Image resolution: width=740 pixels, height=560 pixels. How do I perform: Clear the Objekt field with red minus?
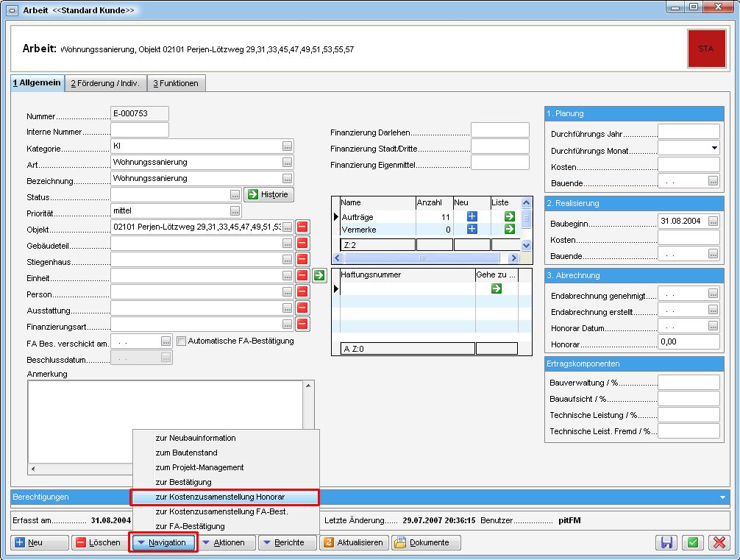[x=303, y=227]
